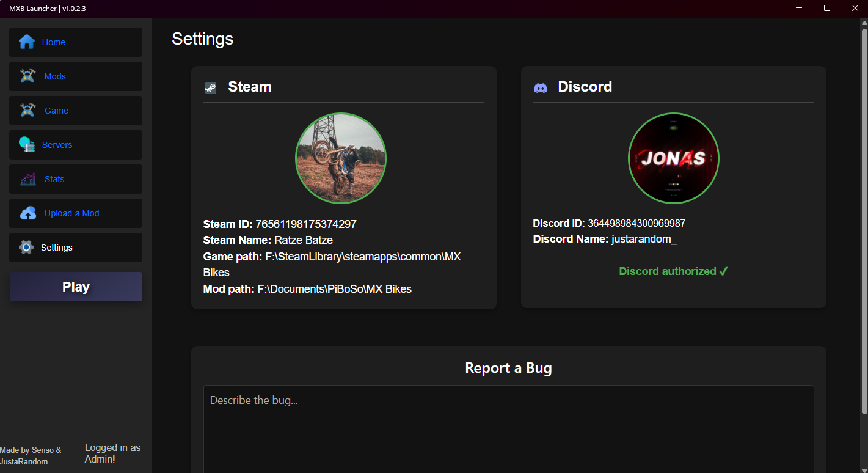Screen dimensions: 868x473
Task: Click the Mods controller icon
Action: (27, 76)
